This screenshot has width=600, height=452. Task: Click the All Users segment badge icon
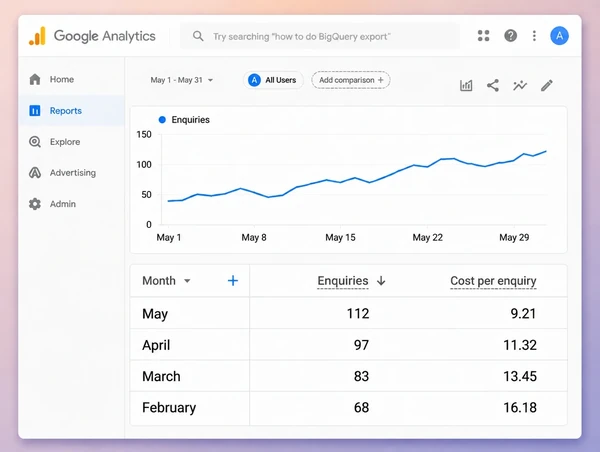254,80
